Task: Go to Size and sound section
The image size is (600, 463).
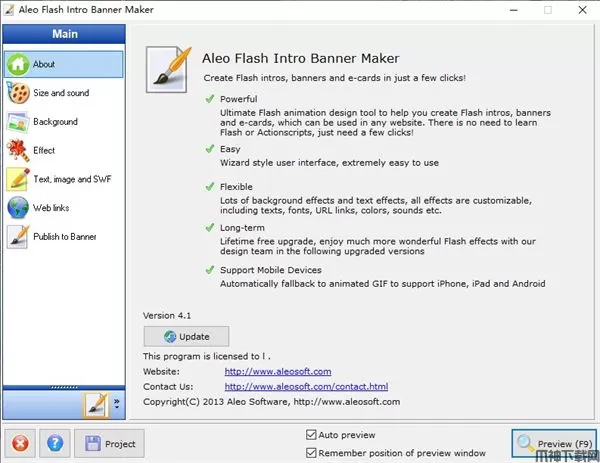Action: (x=61, y=93)
